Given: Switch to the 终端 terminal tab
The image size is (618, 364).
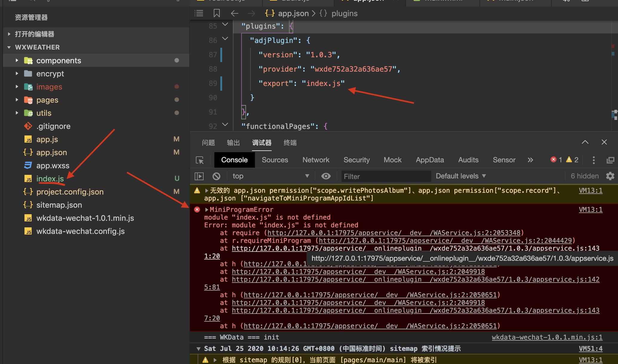Looking at the screenshot, I should (290, 143).
